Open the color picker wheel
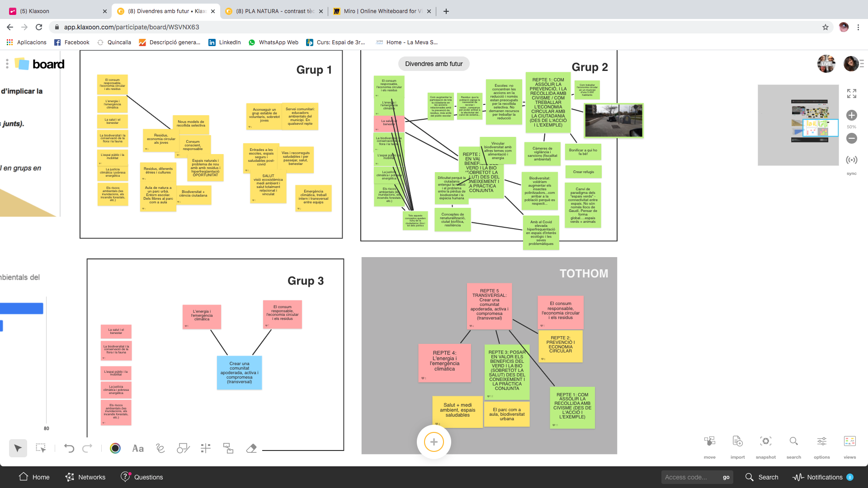 click(x=115, y=448)
